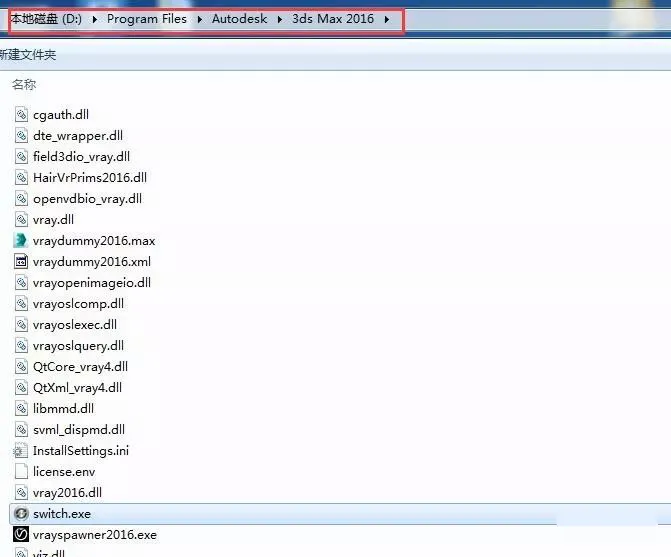Click 3ds Max 2016 breadcrumb segment
The height and width of the screenshot is (557, 671).
pos(333,19)
